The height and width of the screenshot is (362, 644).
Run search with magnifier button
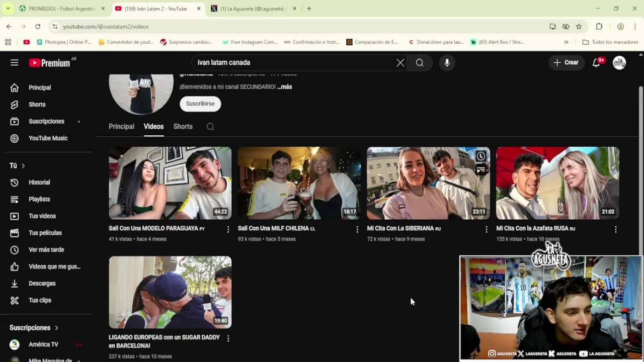420,62
